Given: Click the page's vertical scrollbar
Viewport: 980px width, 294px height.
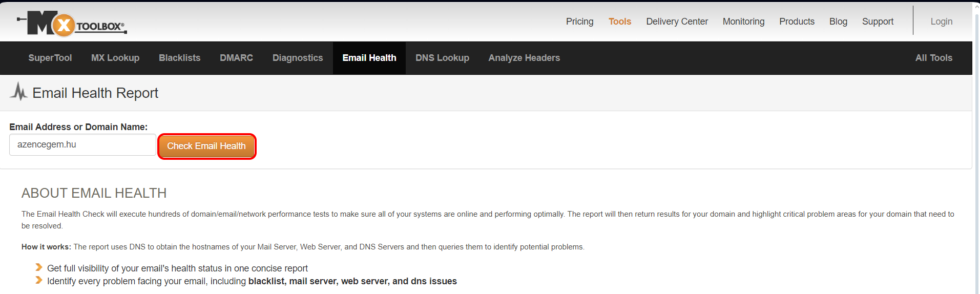Looking at the screenshot, I should pyautogui.click(x=976, y=149).
